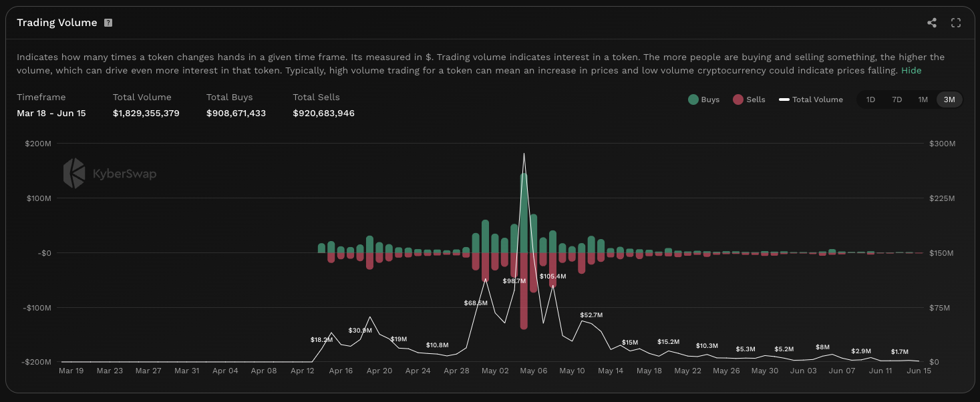Click the $10.3M data label
The width and height of the screenshot is (980, 402).
(707, 346)
